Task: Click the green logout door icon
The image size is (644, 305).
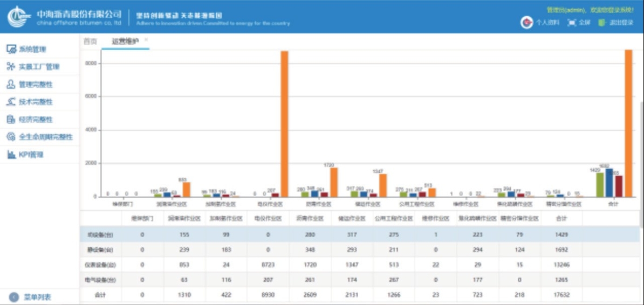Action: tap(602, 23)
